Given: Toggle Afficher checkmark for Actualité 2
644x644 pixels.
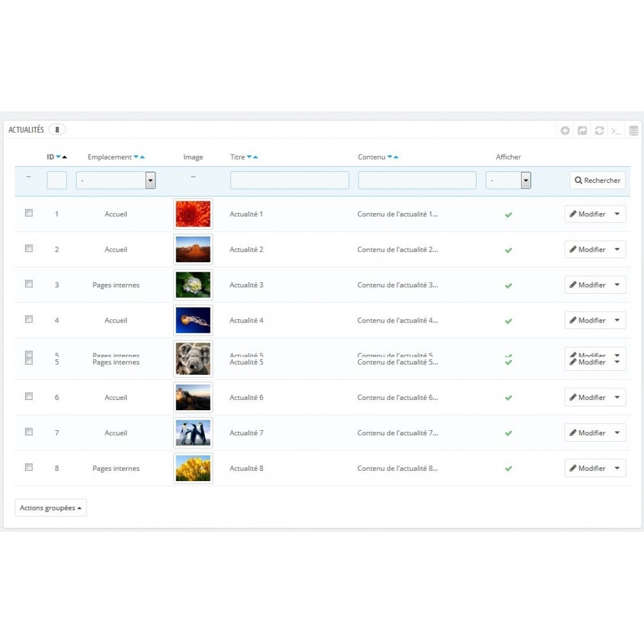Looking at the screenshot, I should click(509, 250).
